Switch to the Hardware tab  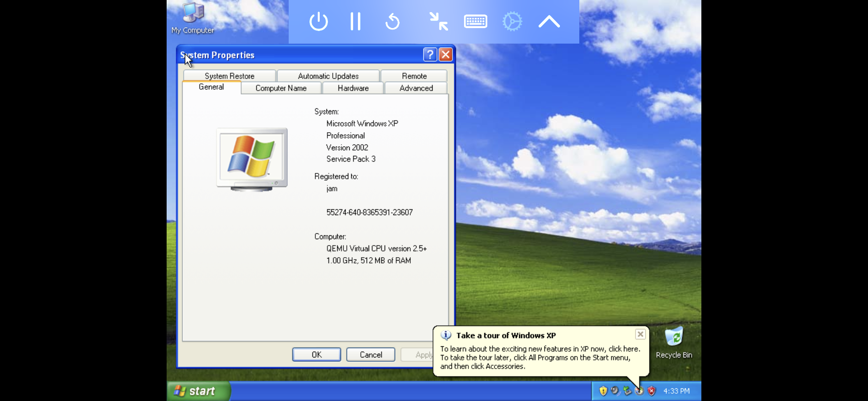[353, 88]
